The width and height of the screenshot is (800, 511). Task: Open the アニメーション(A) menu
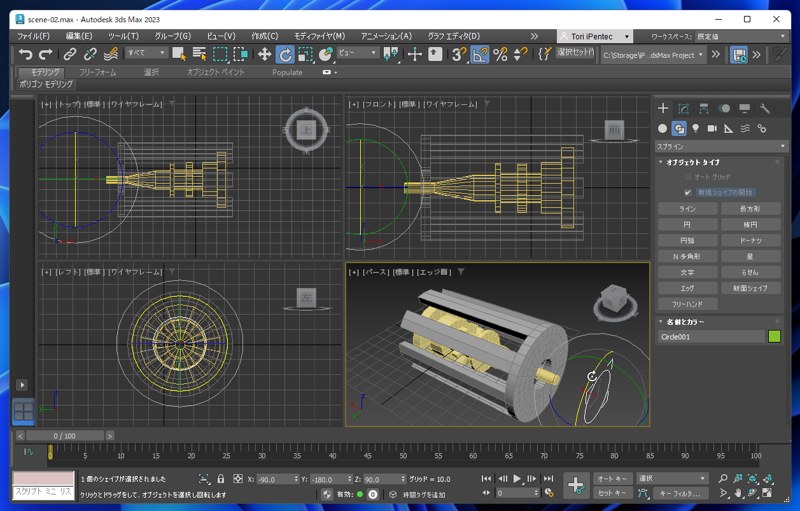386,36
